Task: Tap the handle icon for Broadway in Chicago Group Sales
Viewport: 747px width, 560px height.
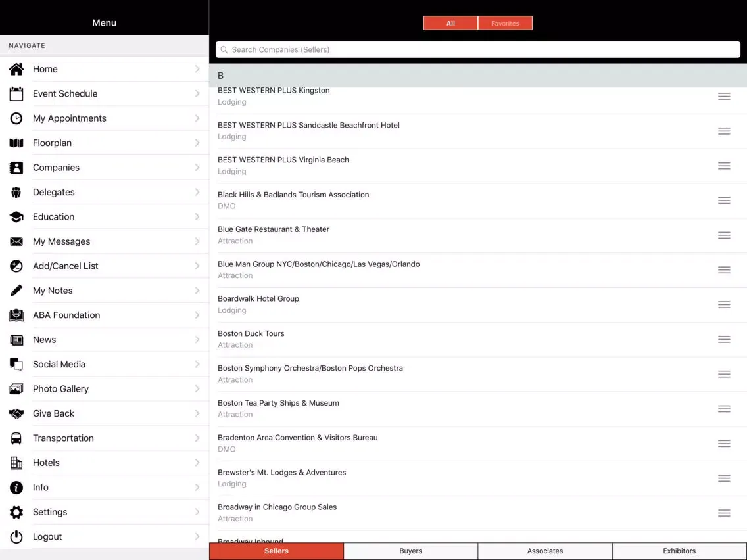Action: pos(724,513)
